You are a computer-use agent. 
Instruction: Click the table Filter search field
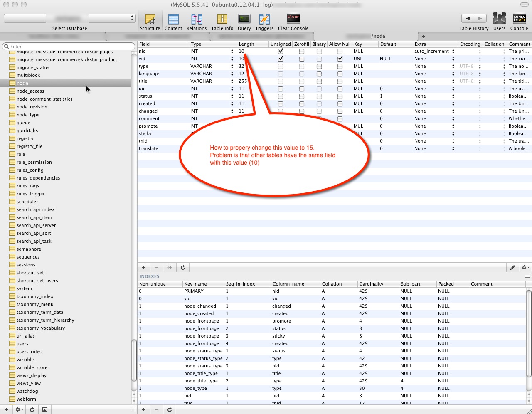(69, 46)
